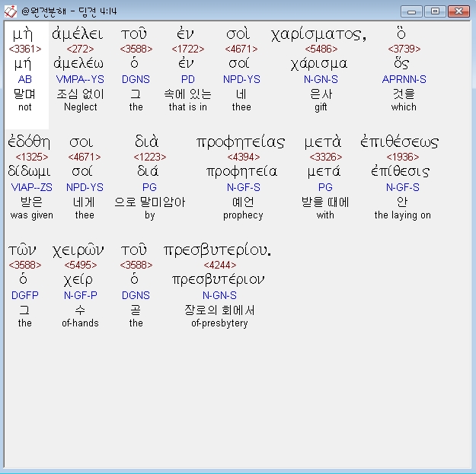The image size is (476, 474).
Task: Select the lemma χείρ
Action: point(78,280)
